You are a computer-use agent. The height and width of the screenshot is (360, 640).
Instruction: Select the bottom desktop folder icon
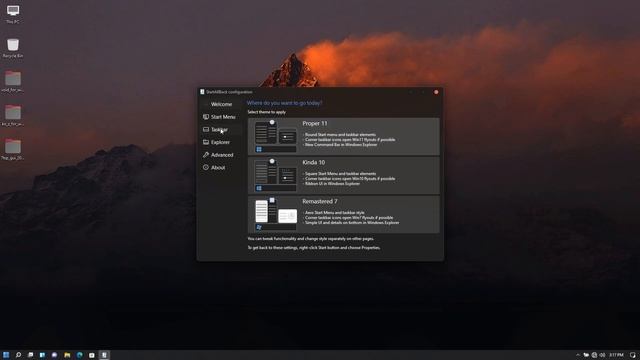[x=13, y=150]
